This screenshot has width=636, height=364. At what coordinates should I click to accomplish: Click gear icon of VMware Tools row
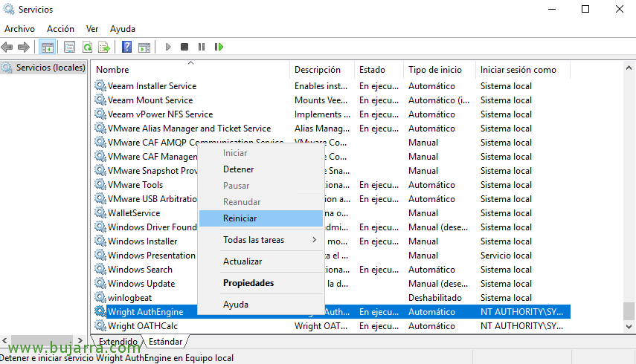pos(100,184)
